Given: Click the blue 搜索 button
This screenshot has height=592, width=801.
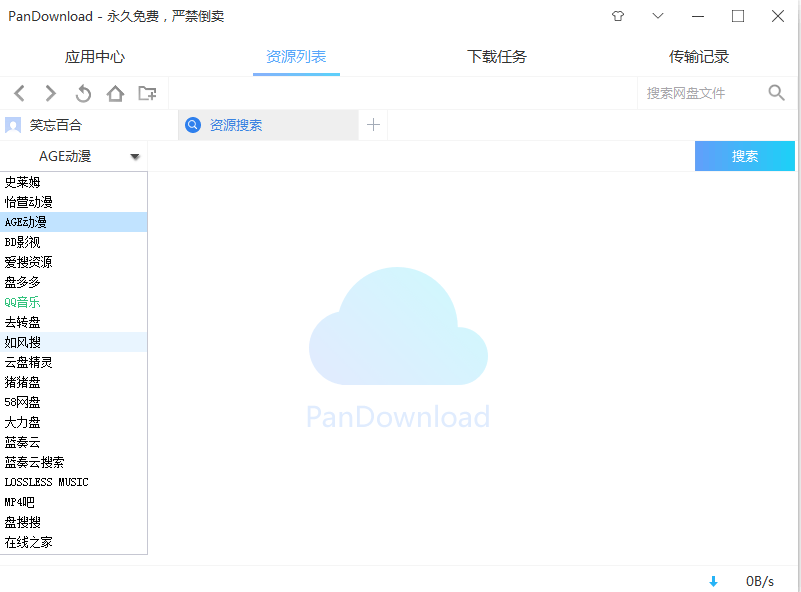Looking at the screenshot, I should (x=745, y=156).
